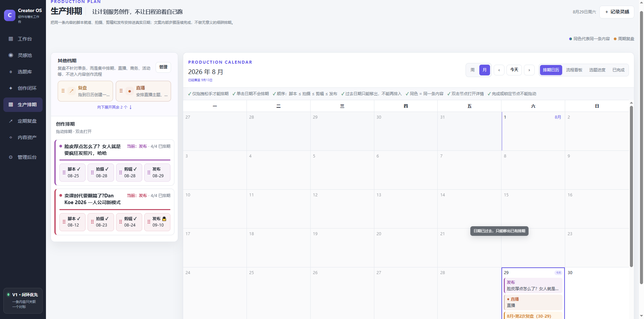The image size is (644, 319).
Task: Click the 复盘 arrow icon
Action: click(71, 91)
